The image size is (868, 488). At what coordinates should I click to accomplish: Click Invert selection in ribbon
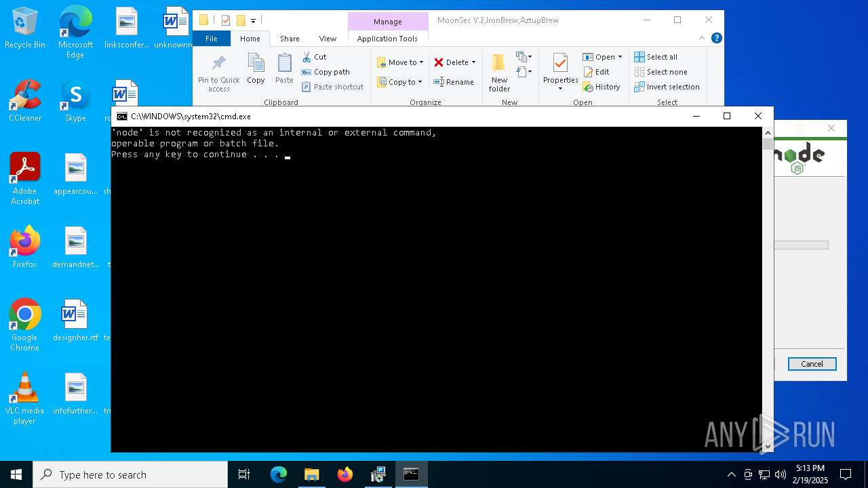(667, 87)
